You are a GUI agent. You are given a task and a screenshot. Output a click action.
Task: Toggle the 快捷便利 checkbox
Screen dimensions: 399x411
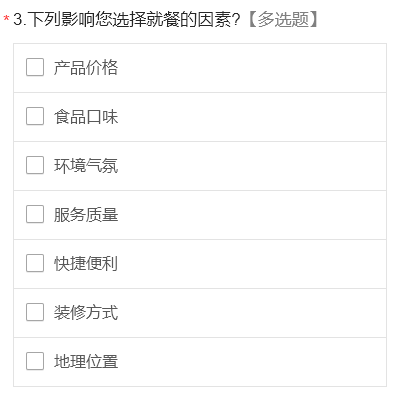click(x=35, y=263)
